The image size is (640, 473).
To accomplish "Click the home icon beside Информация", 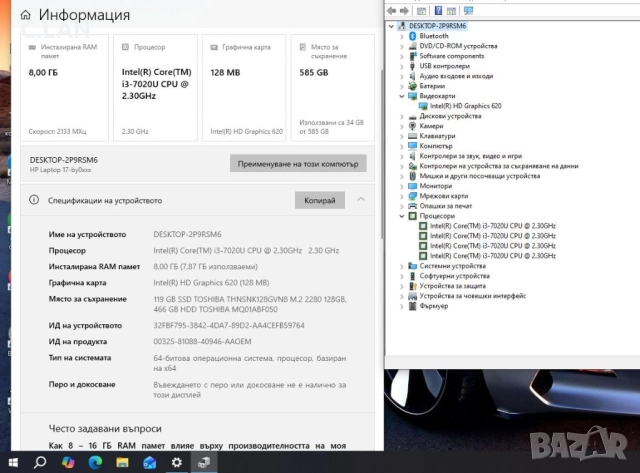I will (25, 15).
